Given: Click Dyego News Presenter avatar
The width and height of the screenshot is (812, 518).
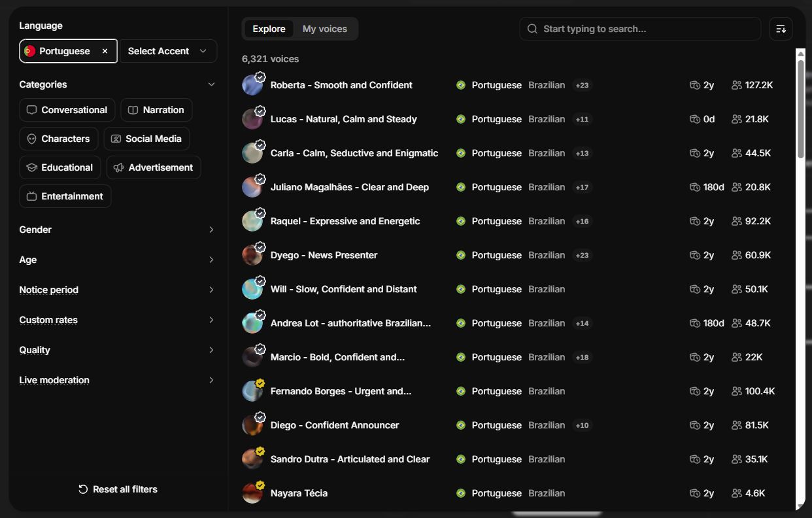Looking at the screenshot, I should tap(252, 255).
